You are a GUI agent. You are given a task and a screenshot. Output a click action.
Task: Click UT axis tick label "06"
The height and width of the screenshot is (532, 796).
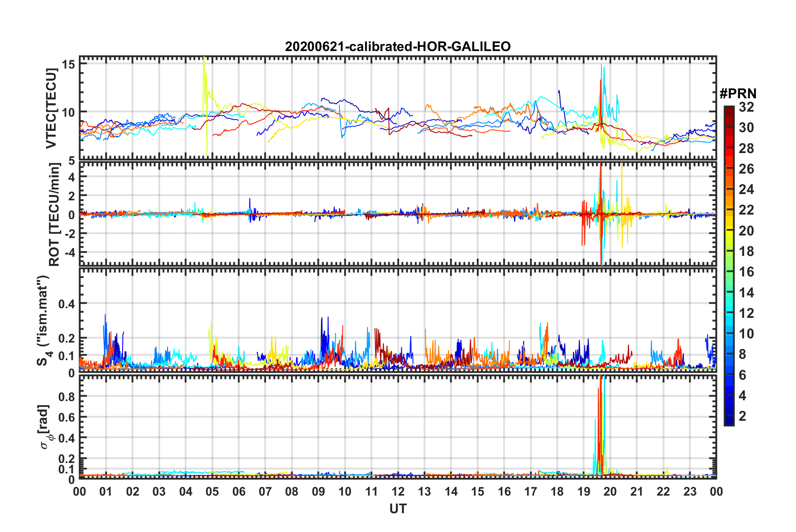tap(239, 491)
